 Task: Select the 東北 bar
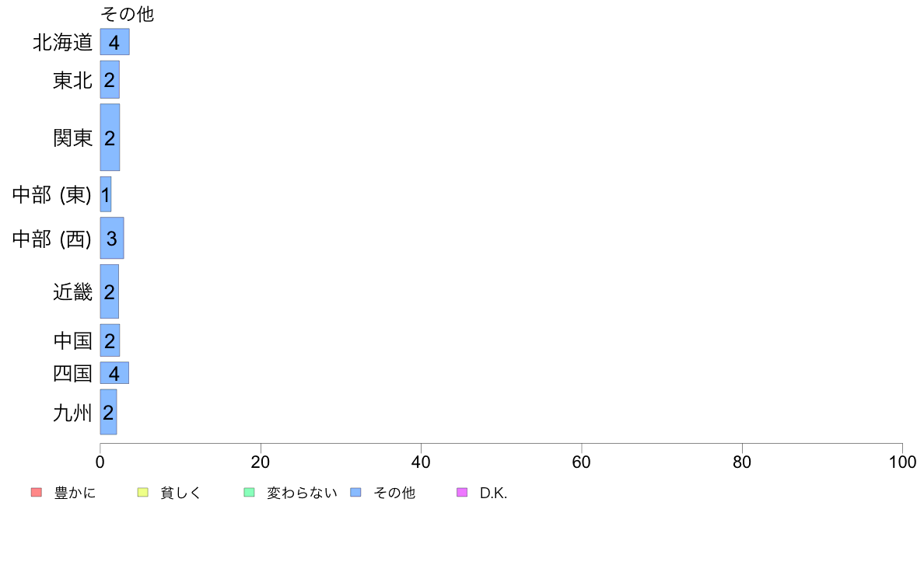[x=110, y=79]
